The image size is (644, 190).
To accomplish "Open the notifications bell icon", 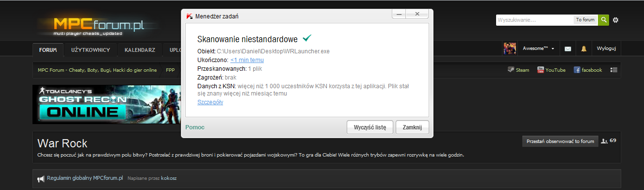I will pyautogui.click(x=584, y=49).
